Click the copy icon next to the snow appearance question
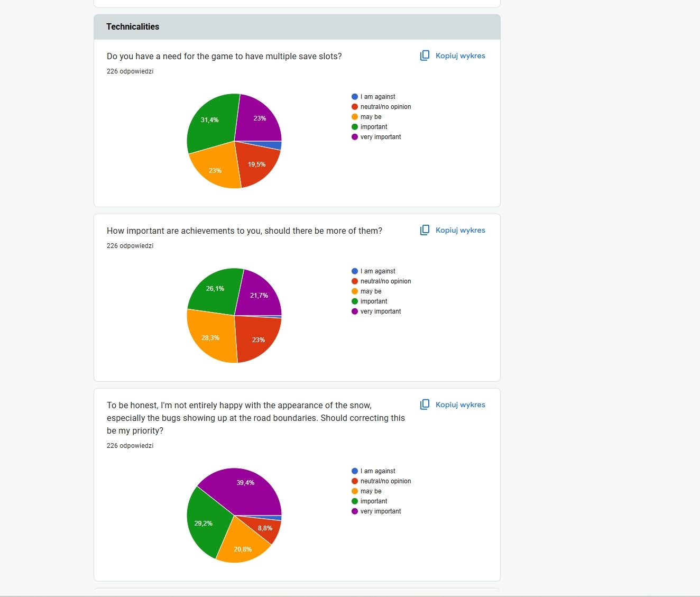 (x=425, y=405)
